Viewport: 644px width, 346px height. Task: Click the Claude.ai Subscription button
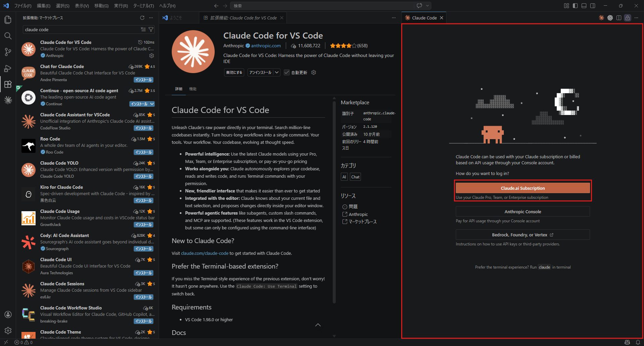pos(523,188)
